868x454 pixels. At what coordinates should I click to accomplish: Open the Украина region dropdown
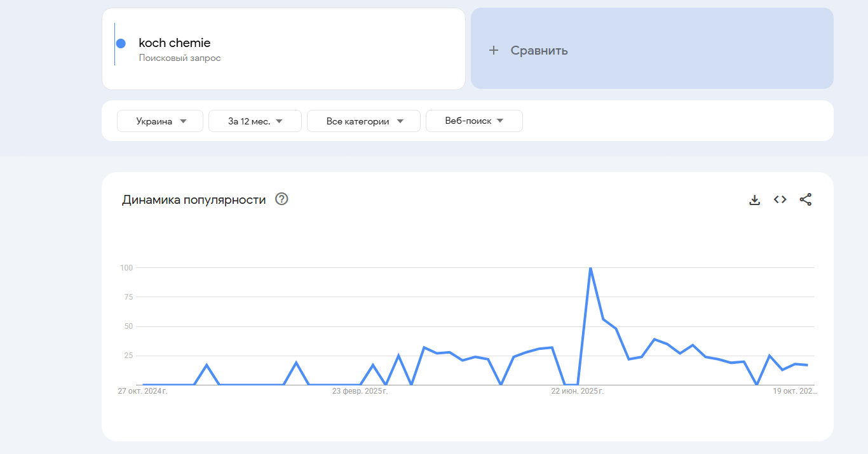(x=160, y=121)
